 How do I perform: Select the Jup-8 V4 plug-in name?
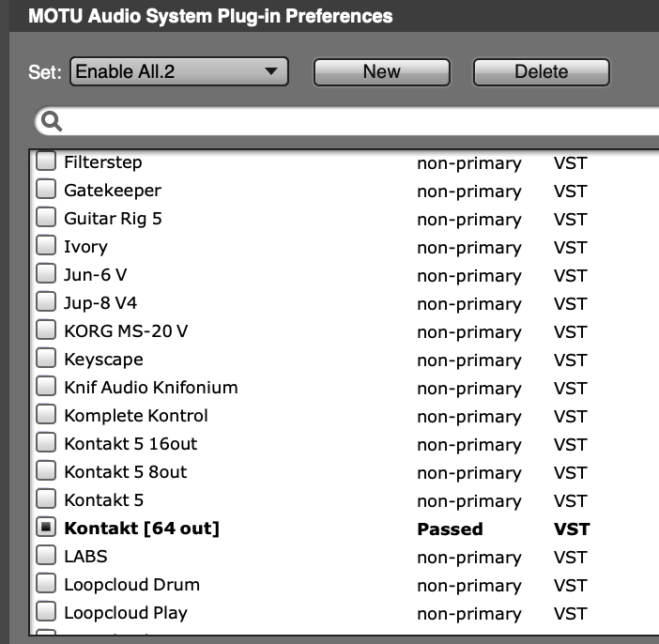pyautogui.click(x=100, y=303)
